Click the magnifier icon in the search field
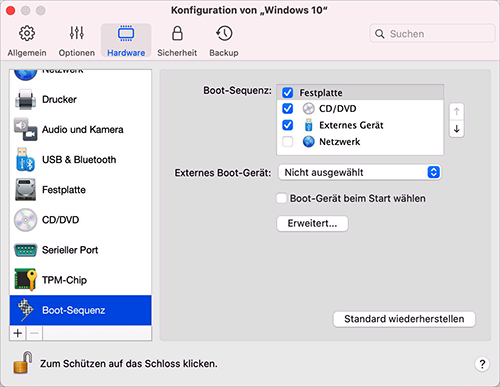This screenshot has height=387, width=500. [380, 34]
